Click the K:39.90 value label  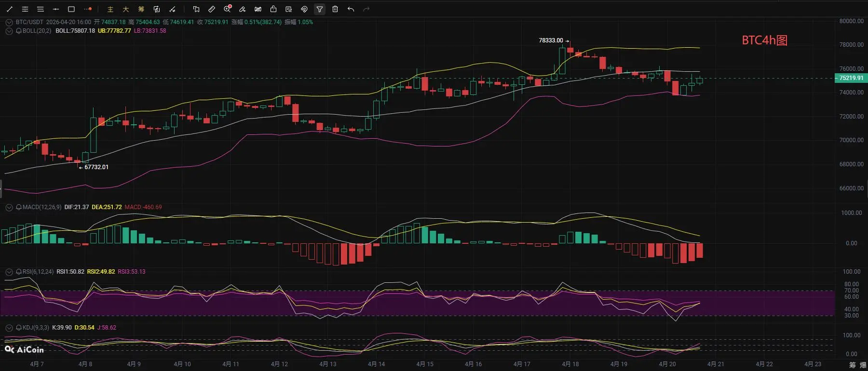point(62,328)
